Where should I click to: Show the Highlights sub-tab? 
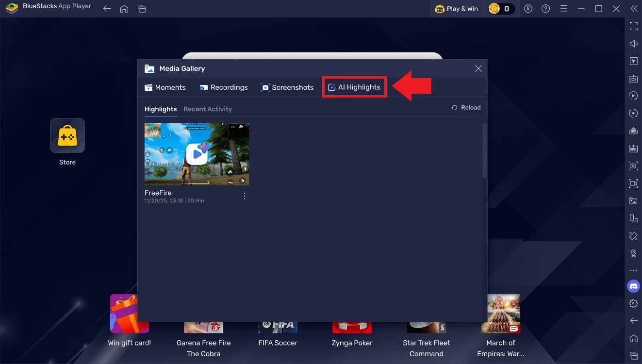161,109
